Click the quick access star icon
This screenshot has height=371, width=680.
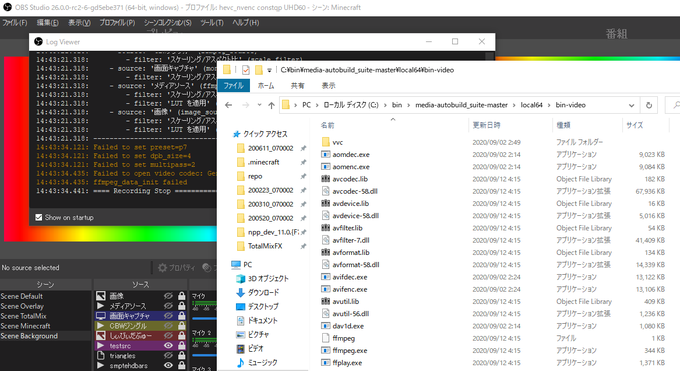(236, 134)
